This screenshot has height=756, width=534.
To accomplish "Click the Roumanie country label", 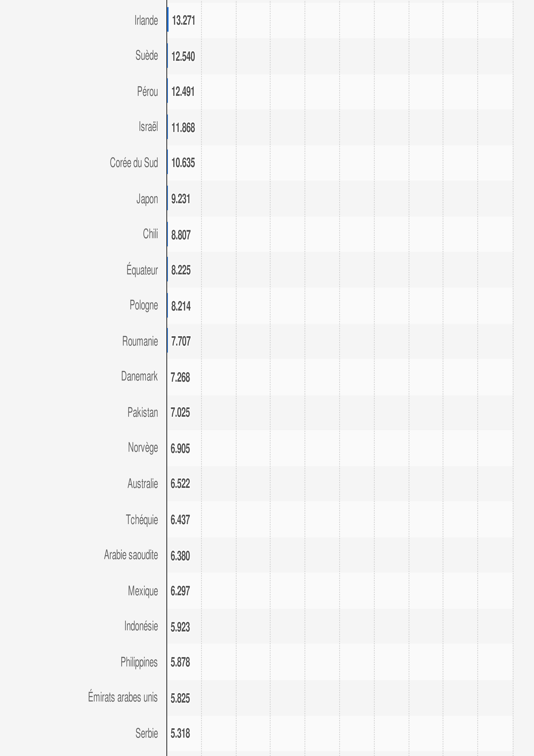I will (140, 341).
